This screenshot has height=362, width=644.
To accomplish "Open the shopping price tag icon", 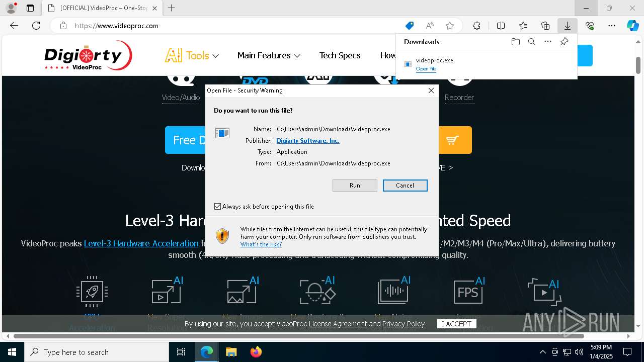I will (410, 26).
